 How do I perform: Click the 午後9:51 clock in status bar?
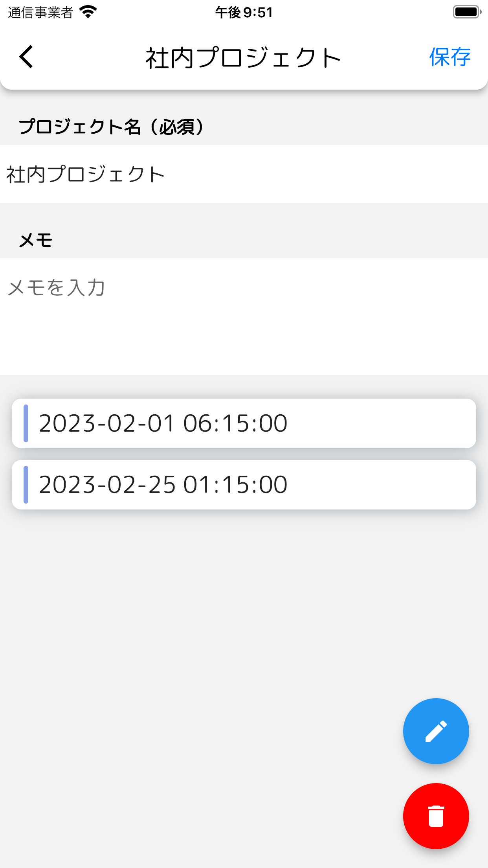(x=244, y=13)
